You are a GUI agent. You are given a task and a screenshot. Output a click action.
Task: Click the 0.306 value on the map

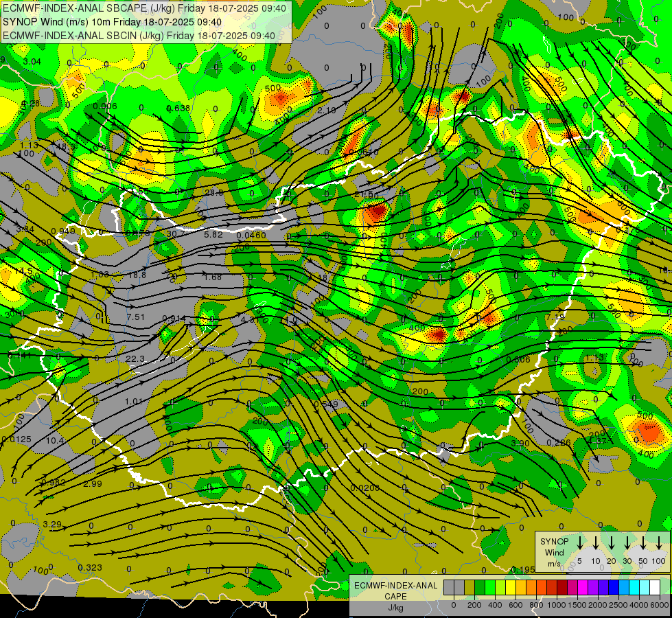click(x=518, y=359)
